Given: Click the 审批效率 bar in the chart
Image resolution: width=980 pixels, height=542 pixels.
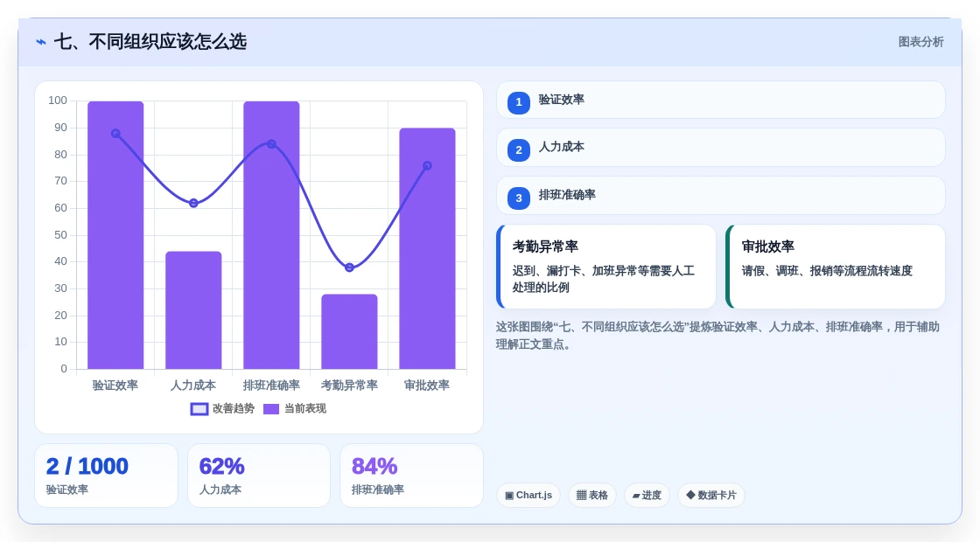Looking at the screenshot, I should coord(428,248).
